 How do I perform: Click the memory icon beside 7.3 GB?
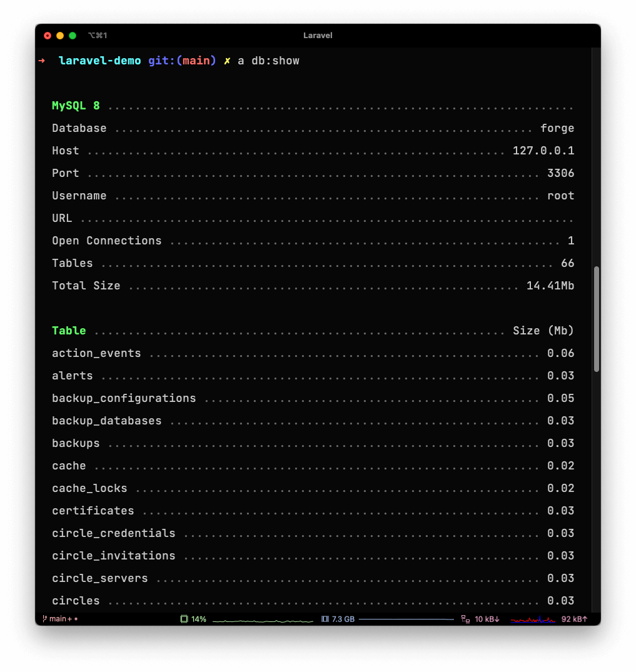pyautogui.click(x=325, y=619)
